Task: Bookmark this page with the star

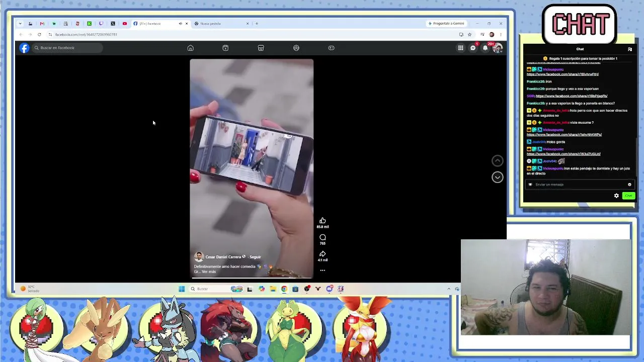Action: pos(469,35)
